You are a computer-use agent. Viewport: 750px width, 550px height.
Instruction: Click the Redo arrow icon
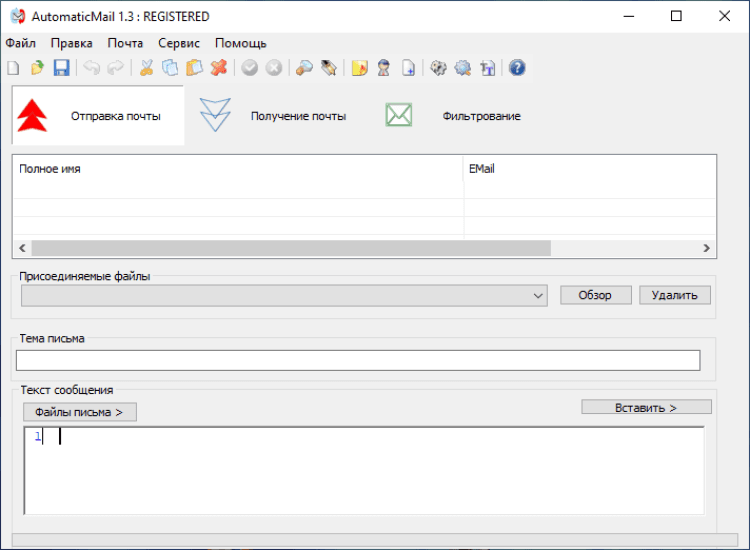115,68
